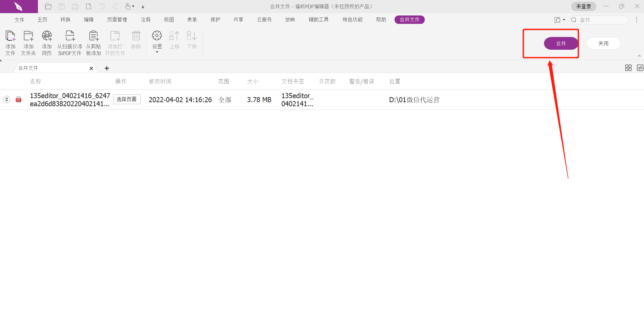
Task: Switch to thumbnail grid view
Action: tap(628, 68)
